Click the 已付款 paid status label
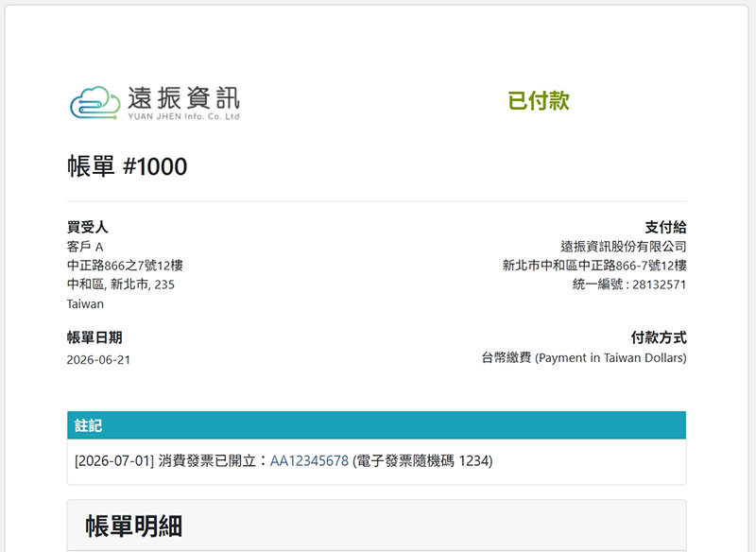The height and width of the screenshot is (552, 756). tap(539, 101)
